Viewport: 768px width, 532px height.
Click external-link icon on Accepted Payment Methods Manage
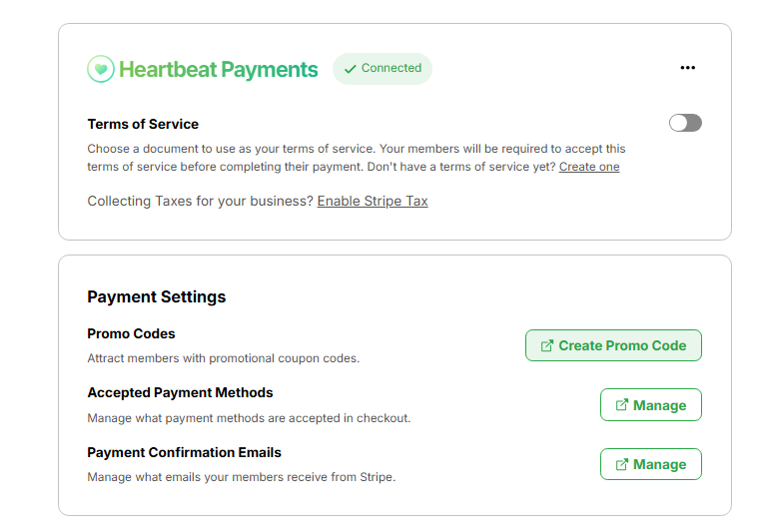[x=621, y=405]
